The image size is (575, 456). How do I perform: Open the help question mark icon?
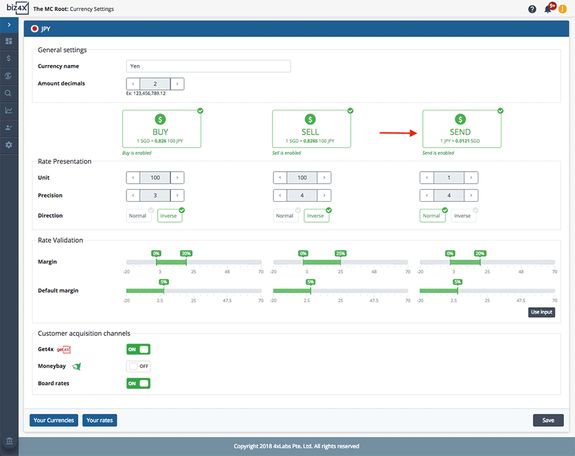532,9
